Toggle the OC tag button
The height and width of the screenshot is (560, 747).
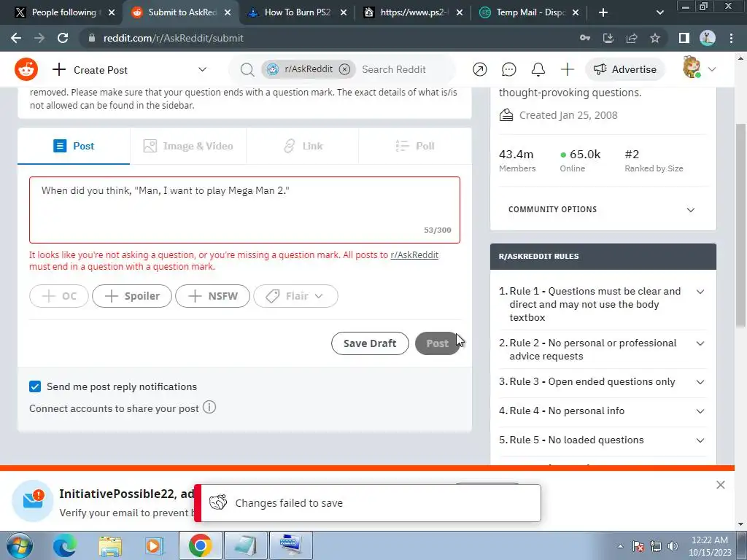click(x=59, y=296)
